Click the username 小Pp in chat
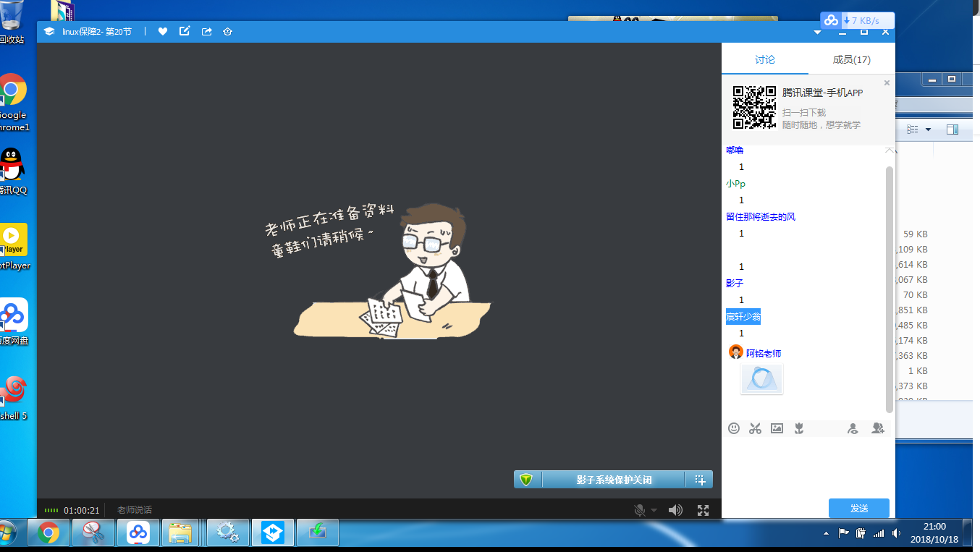Viewport: 980px width, 552px height. (x=735, y=184)
